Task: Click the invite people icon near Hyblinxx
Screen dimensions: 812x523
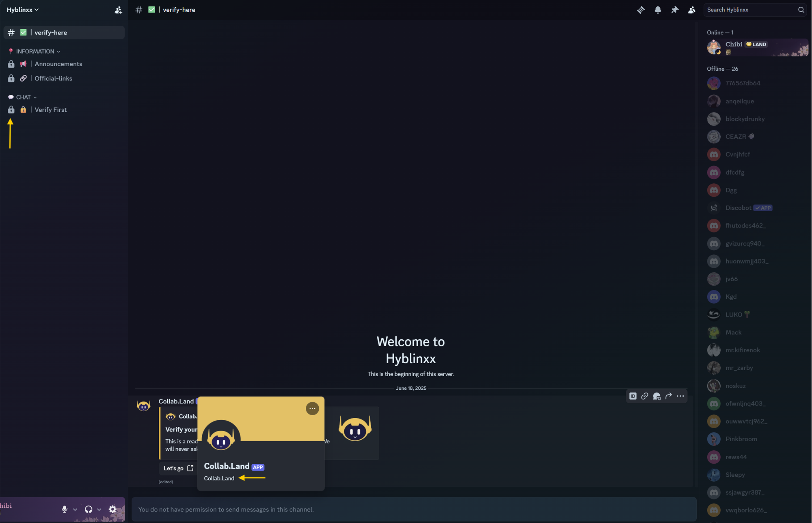Action: tap(118, 10)
